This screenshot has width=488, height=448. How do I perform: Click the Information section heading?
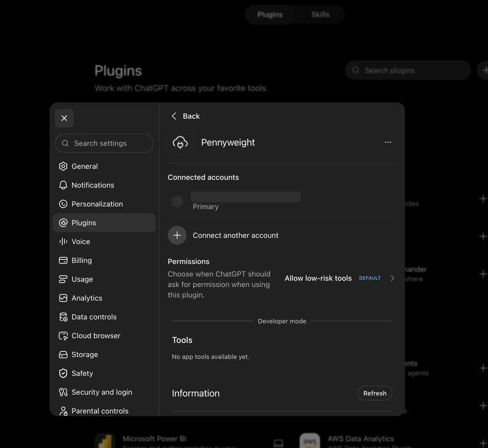tap(196, 393)
